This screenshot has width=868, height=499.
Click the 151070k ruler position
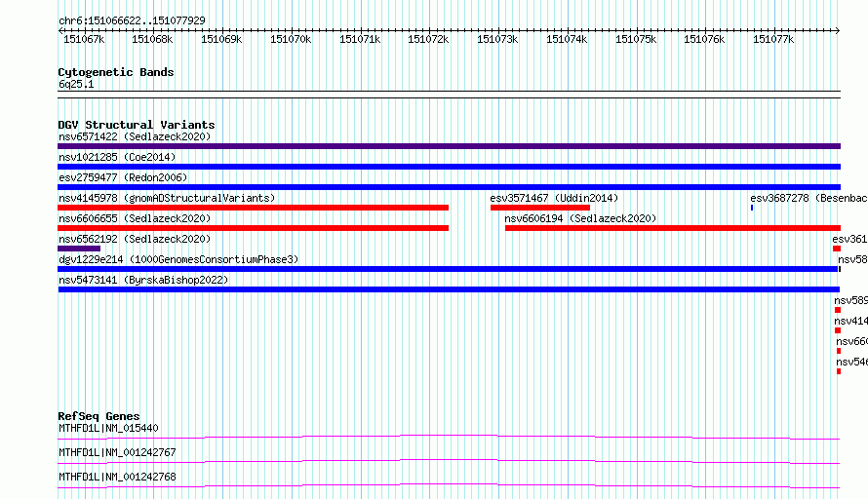(x=291, y=39)
